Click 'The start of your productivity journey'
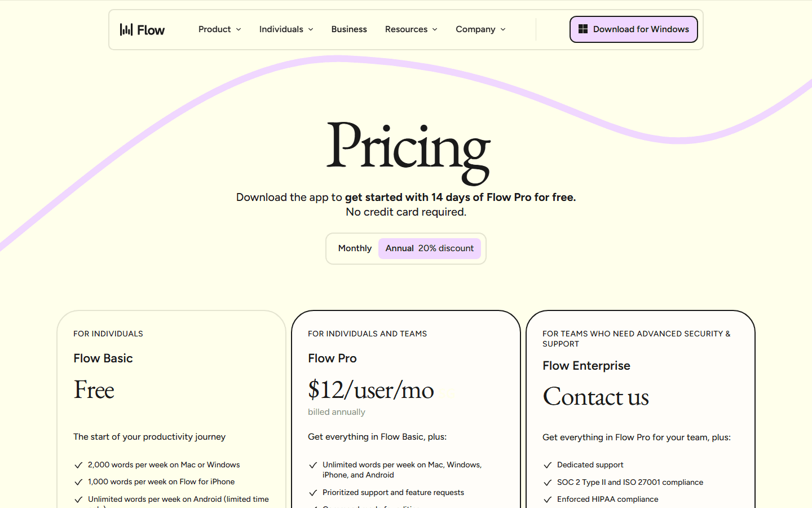This screenshot has height=508, width=812. pyautogui.click(x=149, y=437)
